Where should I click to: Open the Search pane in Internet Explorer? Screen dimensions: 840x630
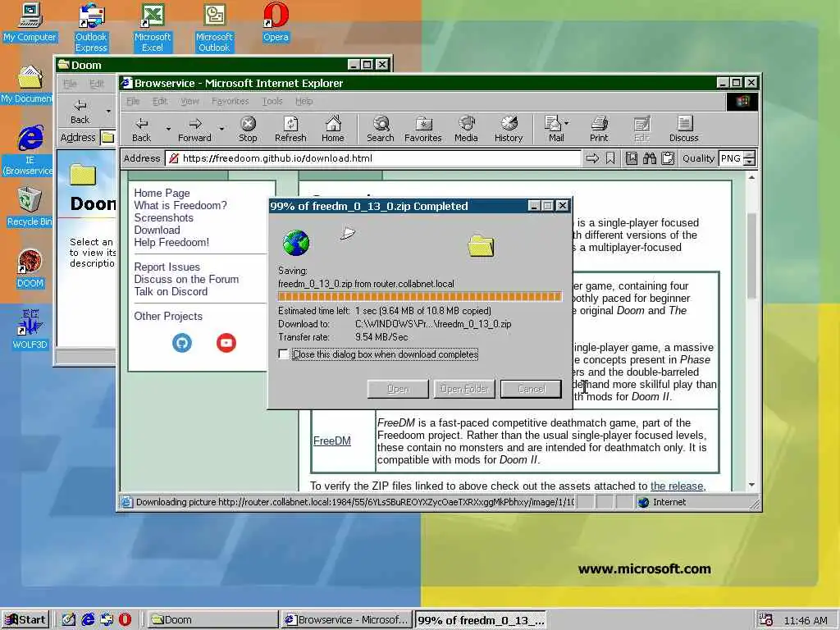tap(381, 129)
